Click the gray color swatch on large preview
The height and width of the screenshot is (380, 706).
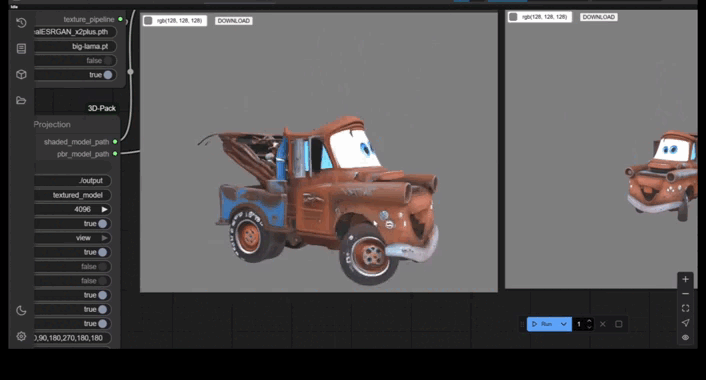point(148,21)
